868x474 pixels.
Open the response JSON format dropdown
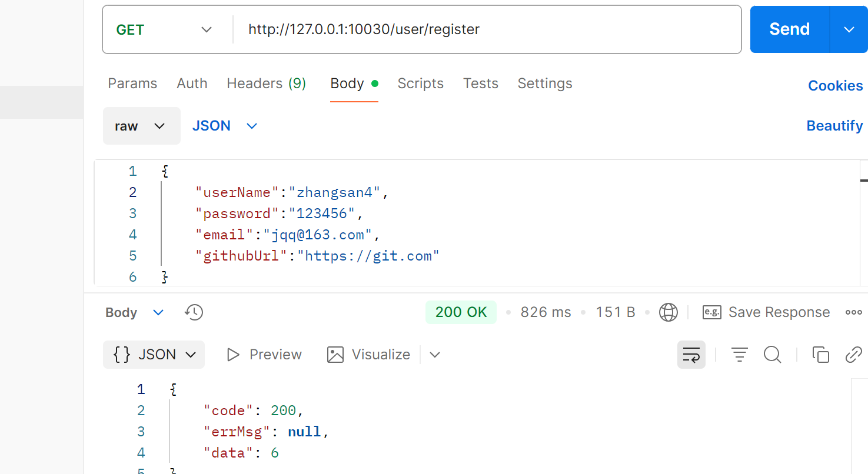(x=154, y=355)
